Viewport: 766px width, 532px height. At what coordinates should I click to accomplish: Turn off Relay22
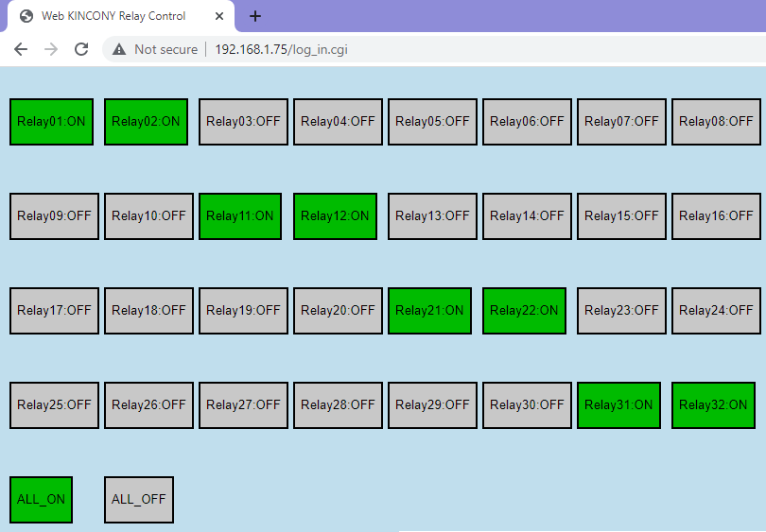click(524, 311)
